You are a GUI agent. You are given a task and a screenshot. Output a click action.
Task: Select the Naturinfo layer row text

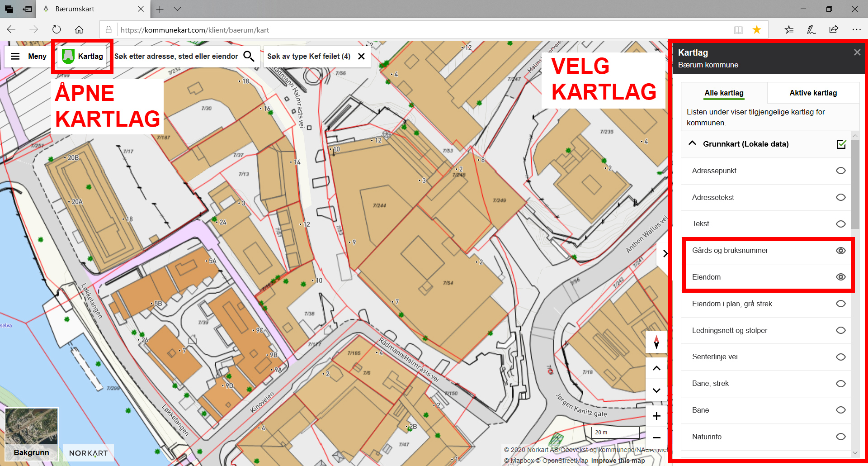(x=707, y=437)
